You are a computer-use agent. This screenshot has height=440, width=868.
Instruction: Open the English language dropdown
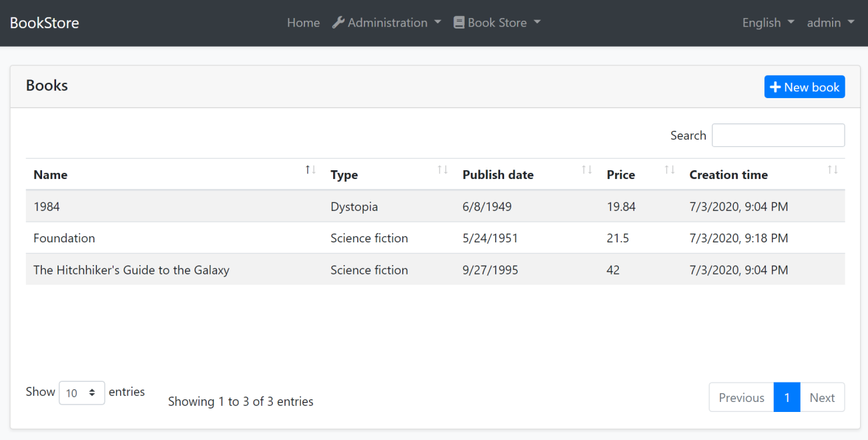[768, 23]
